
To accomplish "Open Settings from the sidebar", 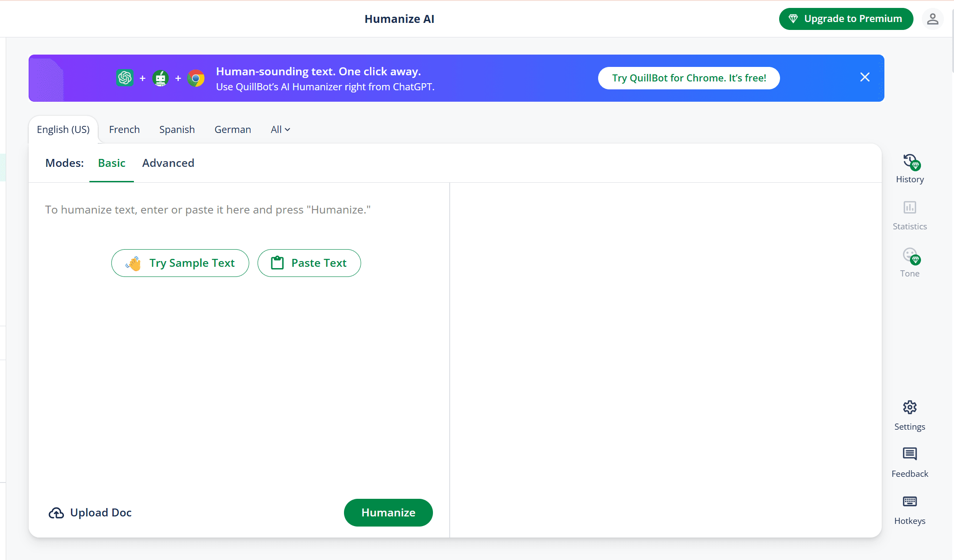I will point(909,415).
